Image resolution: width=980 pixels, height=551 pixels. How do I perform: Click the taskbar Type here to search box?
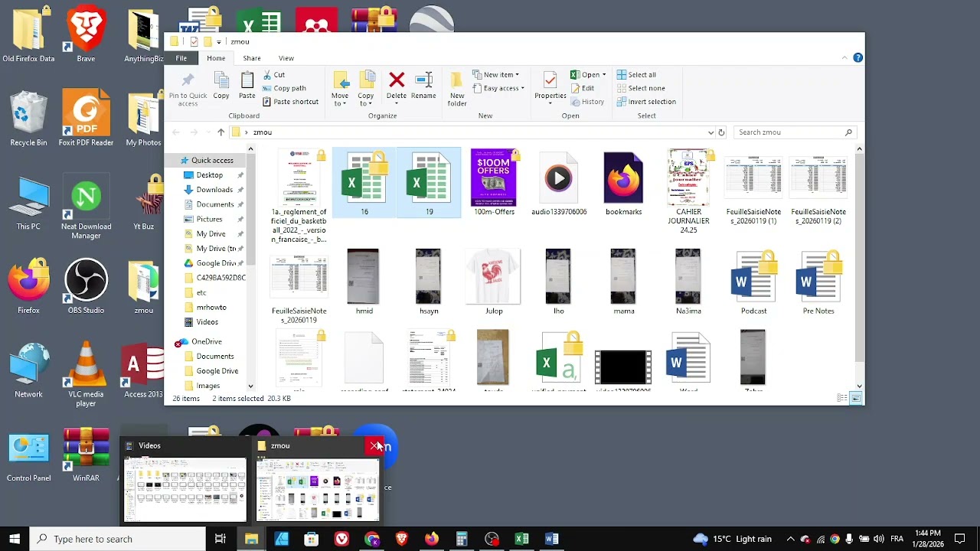(118, 539)
